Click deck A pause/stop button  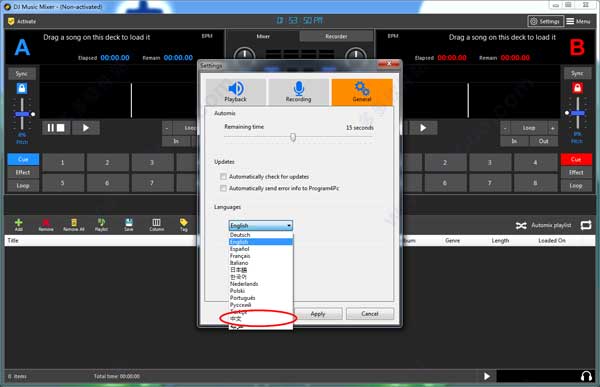tap(56, 128)
